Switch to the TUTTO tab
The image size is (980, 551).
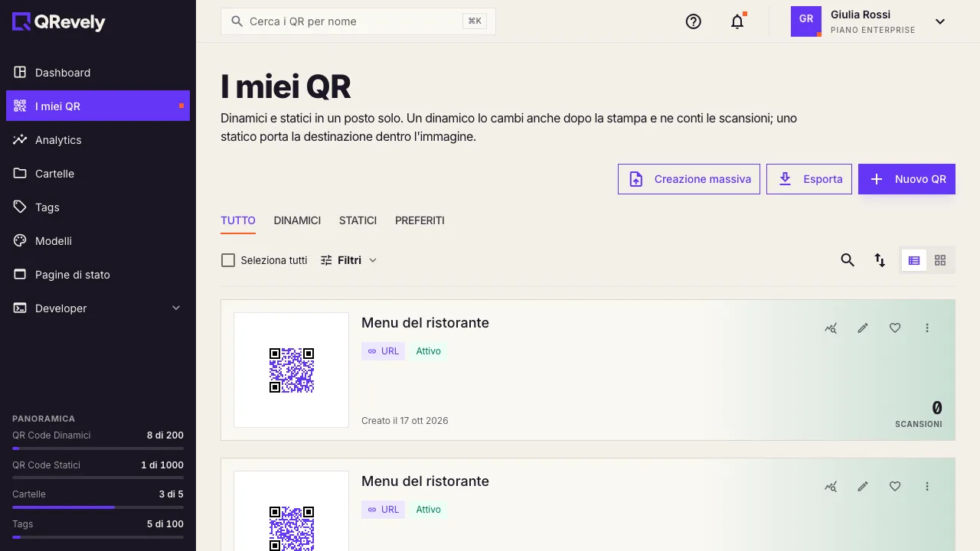[x=238, y=220]
